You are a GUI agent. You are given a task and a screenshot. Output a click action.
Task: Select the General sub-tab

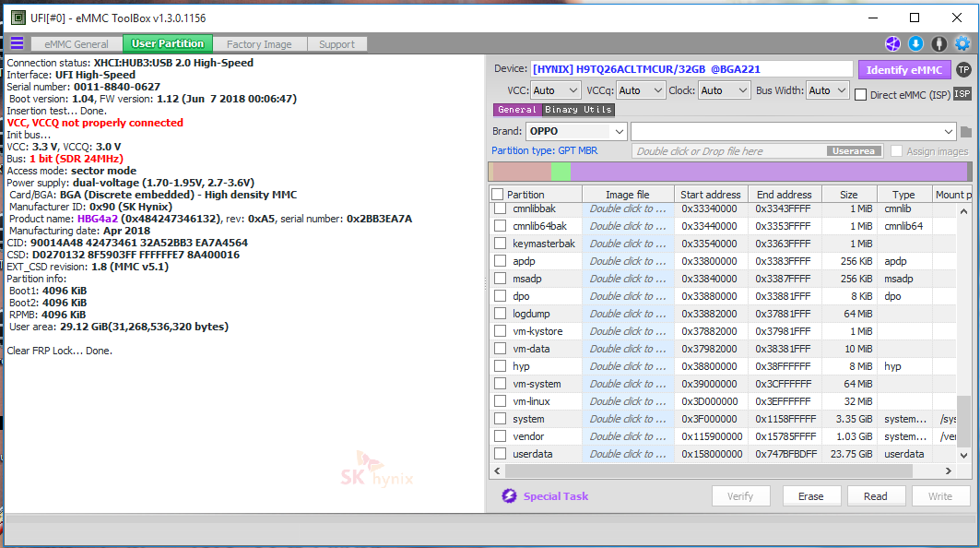tap(517, 110)
